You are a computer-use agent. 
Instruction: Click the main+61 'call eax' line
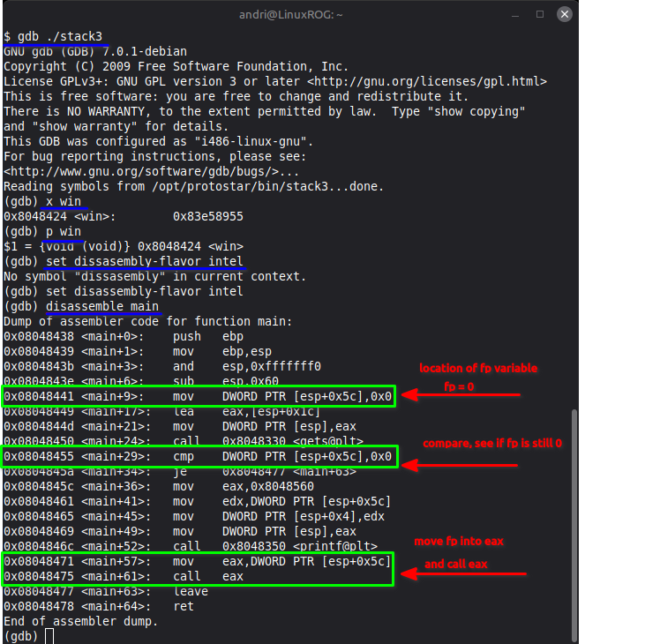[124, 577]
